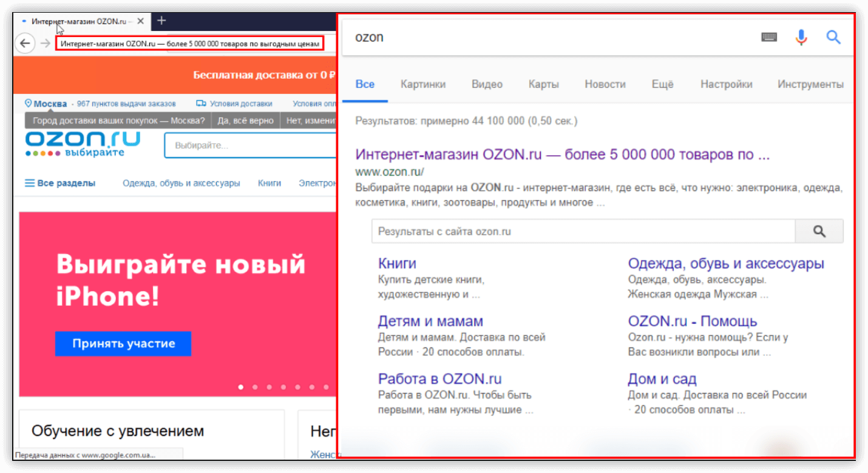
Task: Click the site search magnifier button
Action: pyautogui.click(x=819, y=231)
